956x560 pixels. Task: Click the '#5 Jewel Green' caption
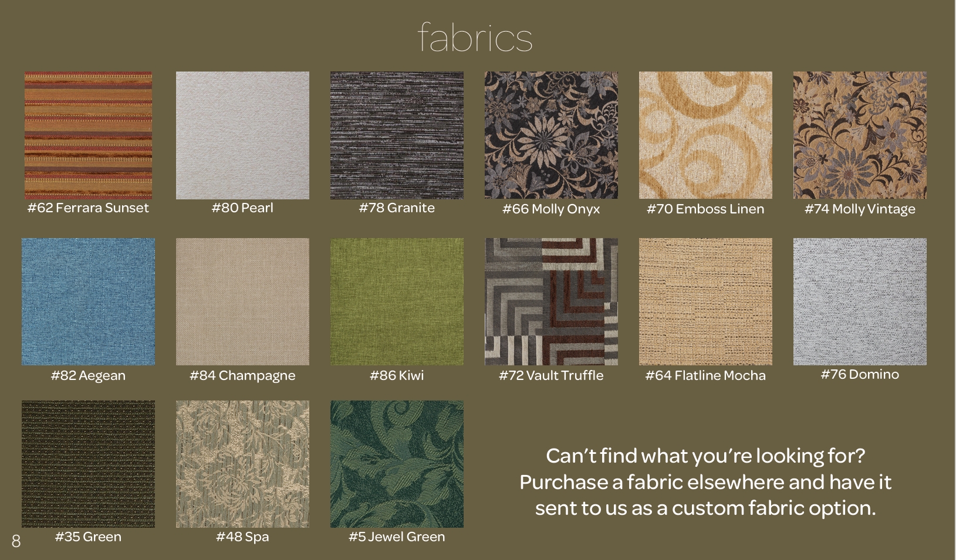pyautogui.click(x=397, y=537)
